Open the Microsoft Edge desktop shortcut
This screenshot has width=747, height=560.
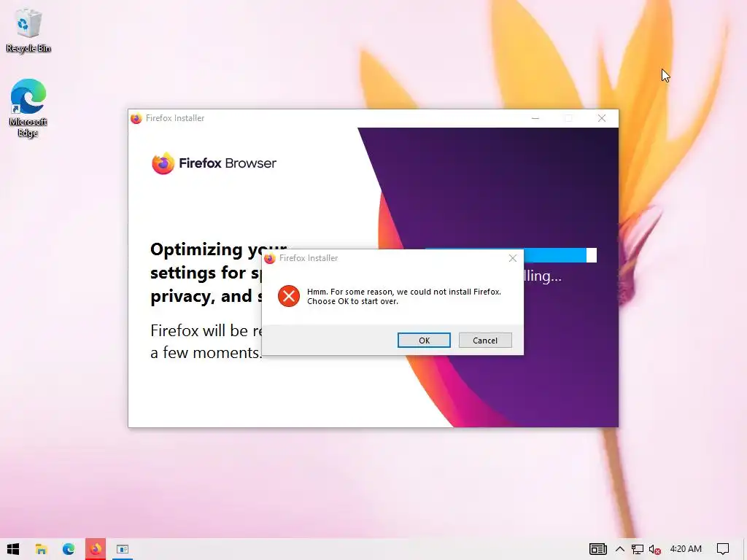pos(28,109)
